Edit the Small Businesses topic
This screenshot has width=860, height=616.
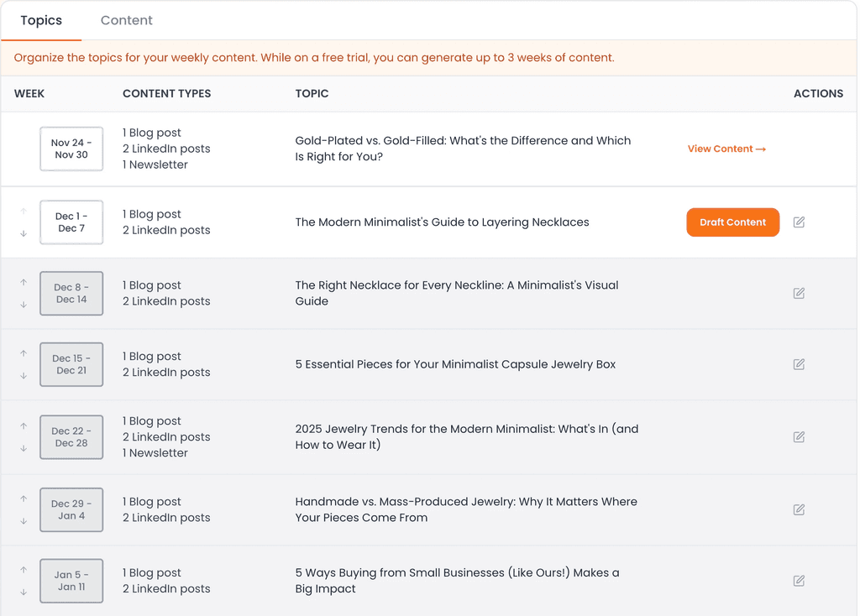click(799, 581)
